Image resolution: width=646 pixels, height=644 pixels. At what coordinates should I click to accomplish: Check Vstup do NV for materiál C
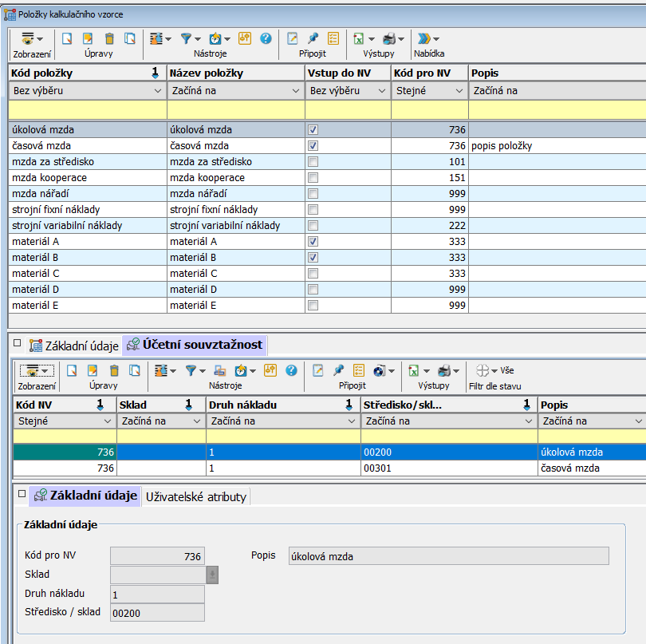pyautogui.click(x=313, y=274)
